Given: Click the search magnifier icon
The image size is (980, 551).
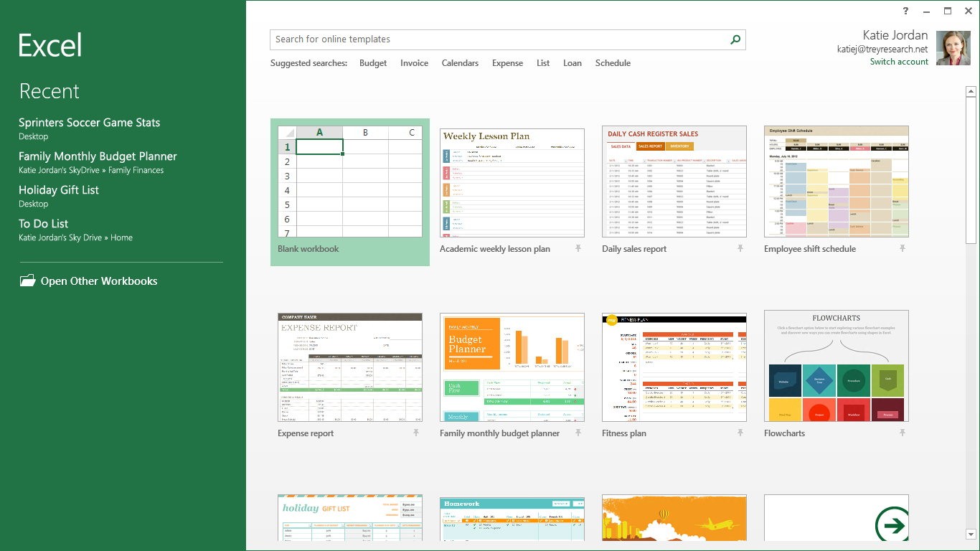Looking at the screenshot, I should 735,39.
